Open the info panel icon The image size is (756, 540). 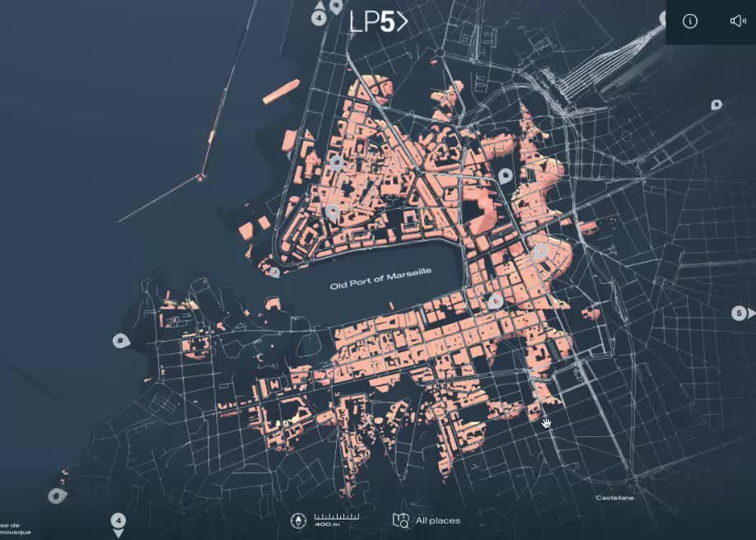point(690,21)
